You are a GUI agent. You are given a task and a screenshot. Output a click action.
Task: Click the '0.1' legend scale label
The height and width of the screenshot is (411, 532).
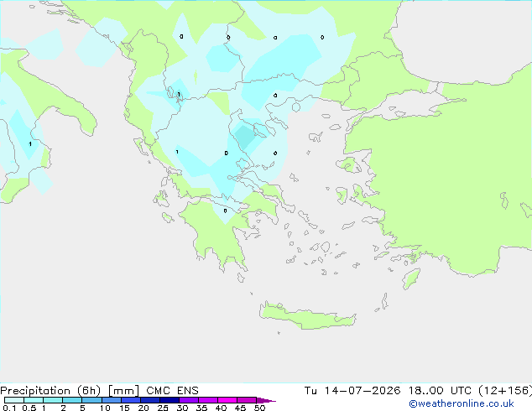click(x=9, y=408)
